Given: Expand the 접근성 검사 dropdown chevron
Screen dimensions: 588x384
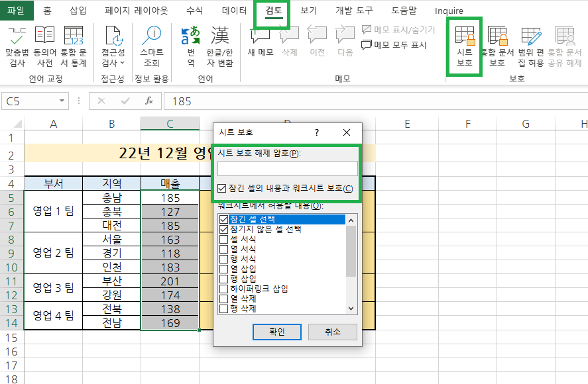Looking at the screenshot, I should pyautogui.click(x=123, y=62).
